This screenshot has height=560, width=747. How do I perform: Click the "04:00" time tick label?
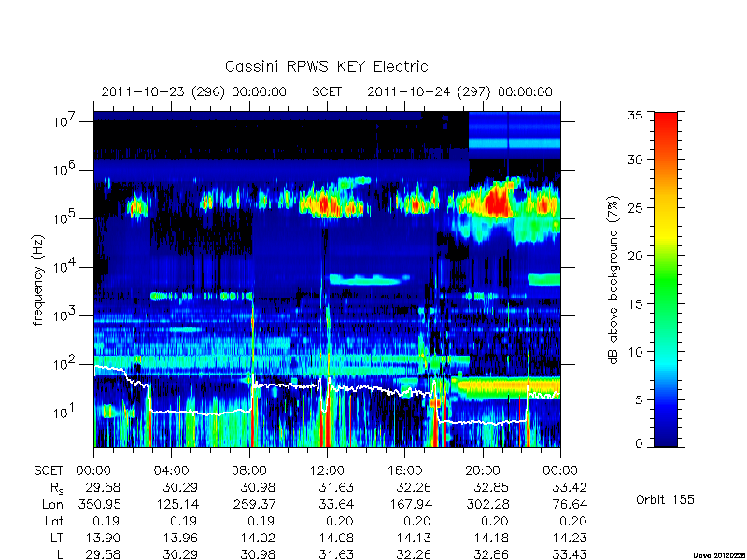tap(171, 470)
